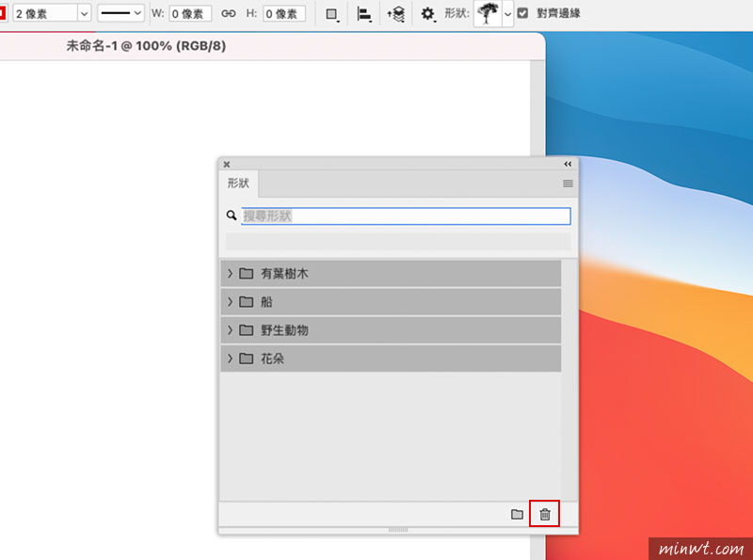This screenshot has width=753, height=560.
Task: Expand the 有葉樹木 group chevron
Action: [x=230, y=273]
